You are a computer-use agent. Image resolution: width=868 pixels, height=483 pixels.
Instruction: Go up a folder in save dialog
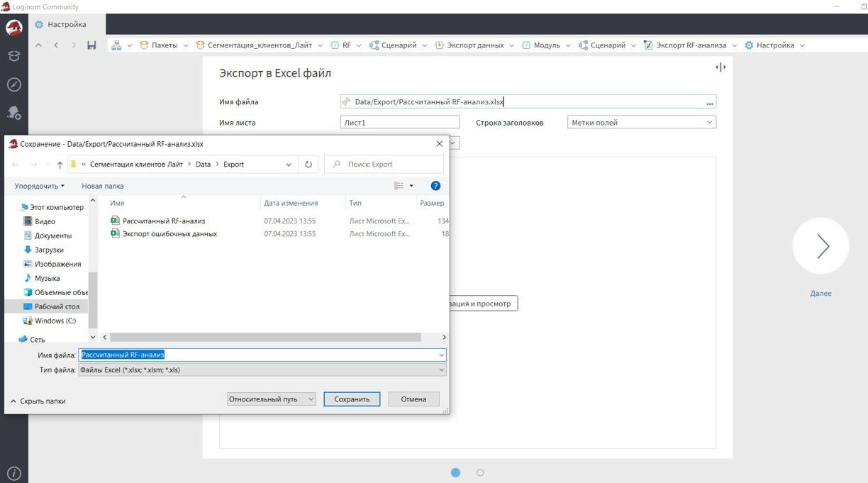click(60, 165)
